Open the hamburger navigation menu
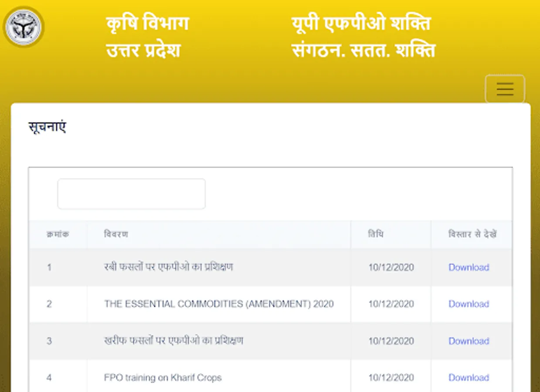This screenshot has width=540, height=392. 505,89
